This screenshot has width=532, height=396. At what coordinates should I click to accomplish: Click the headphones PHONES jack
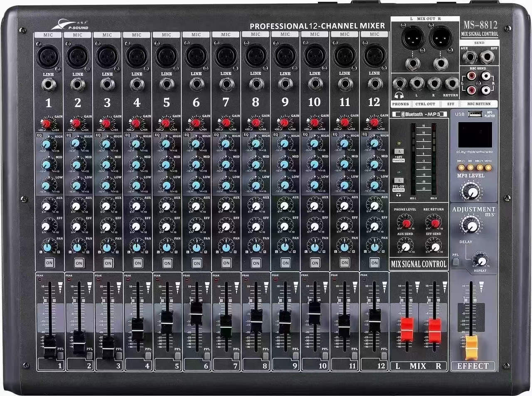[399, 84]
